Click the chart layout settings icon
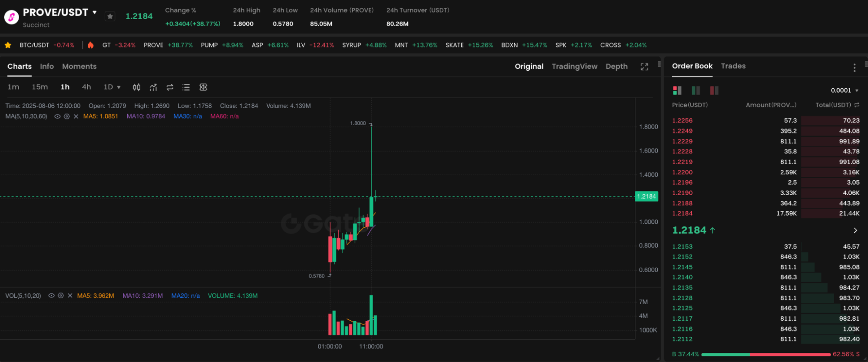 tap(203, 87)
